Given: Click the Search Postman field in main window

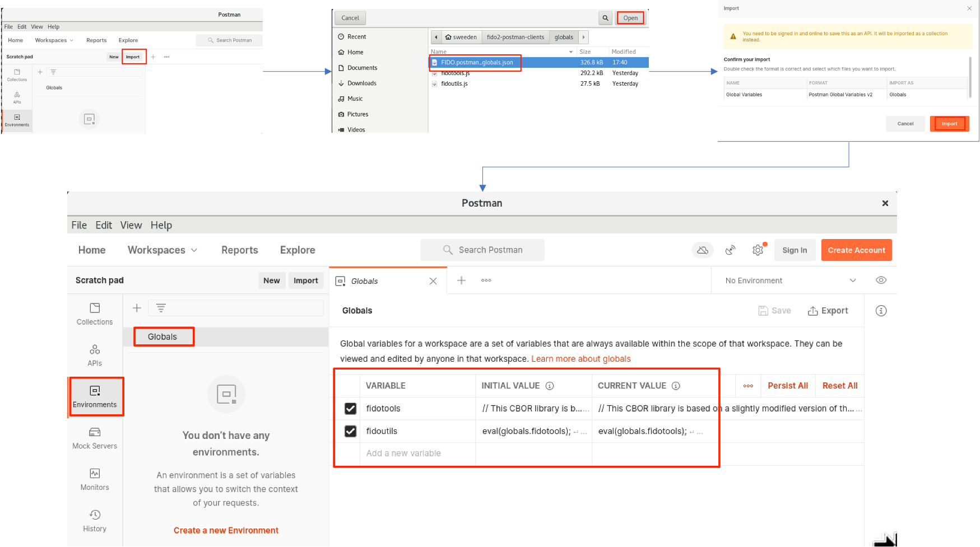Looking at the screenshot, I should click(x=482, y=250).
